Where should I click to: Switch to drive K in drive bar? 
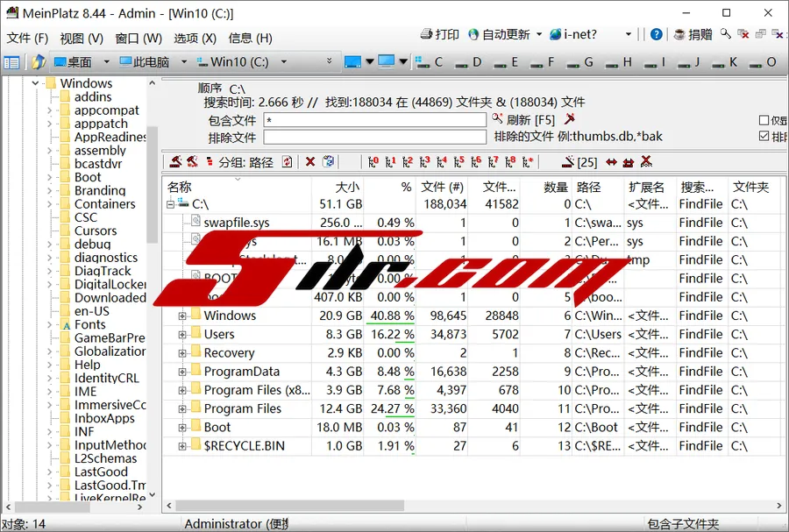tap(723, 62)
